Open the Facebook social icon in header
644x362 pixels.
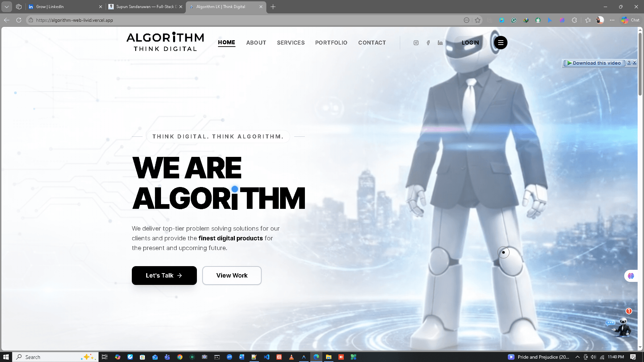coord(428,43)
